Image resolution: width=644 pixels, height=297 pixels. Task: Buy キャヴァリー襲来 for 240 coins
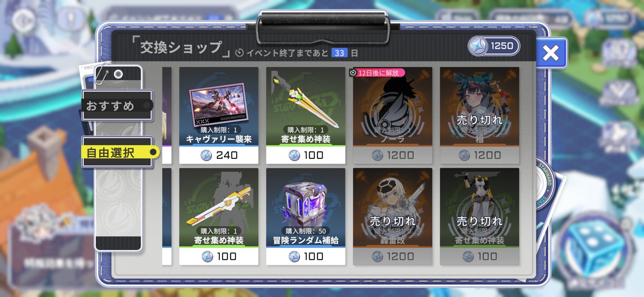pos(219,155)
